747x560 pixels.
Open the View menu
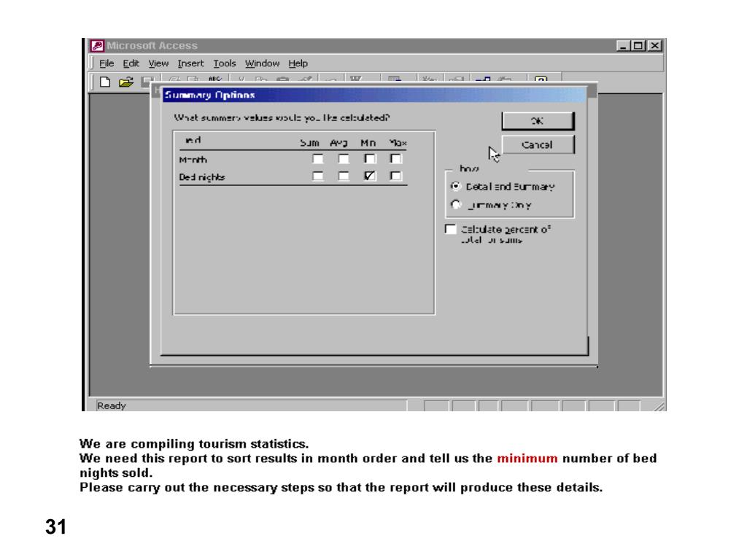pyautogui.click(x=158, y=63)
